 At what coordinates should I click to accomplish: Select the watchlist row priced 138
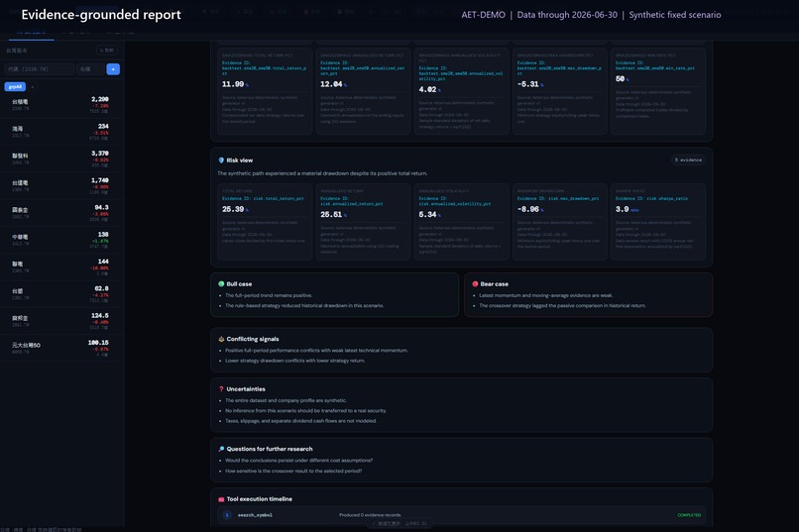[x=61, y=240]
